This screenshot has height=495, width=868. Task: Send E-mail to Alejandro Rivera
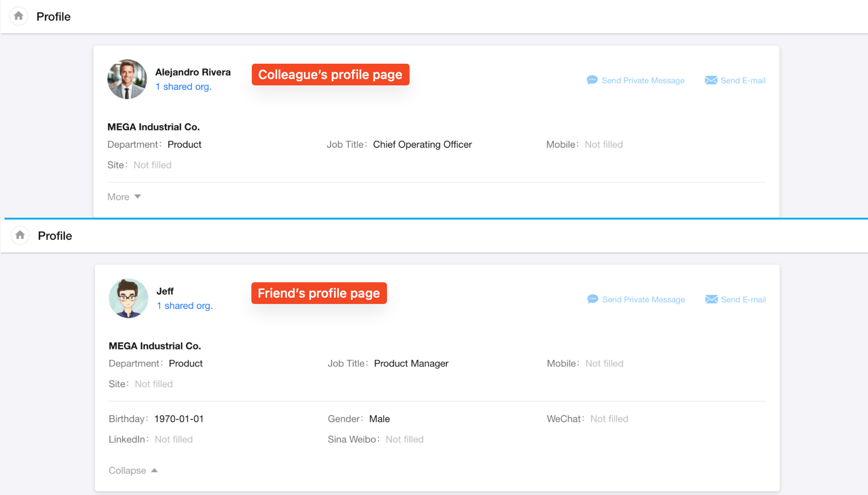[x=742, y=80]
